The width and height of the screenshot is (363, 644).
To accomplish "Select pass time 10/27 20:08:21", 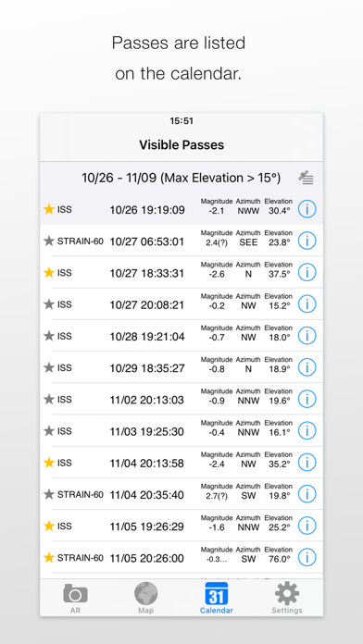I will point(146,305).
